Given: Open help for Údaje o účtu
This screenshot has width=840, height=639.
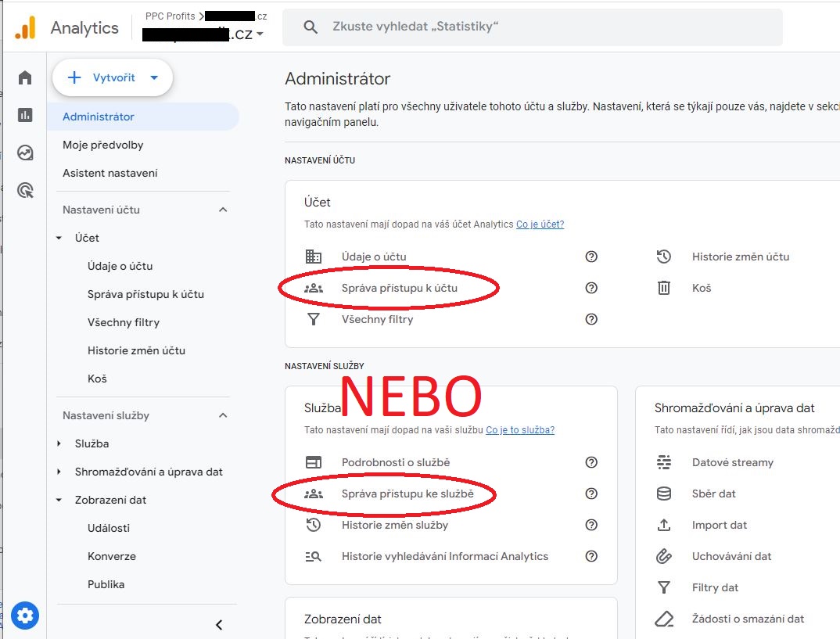Looking at the screenshot, I should coord(591,257).
